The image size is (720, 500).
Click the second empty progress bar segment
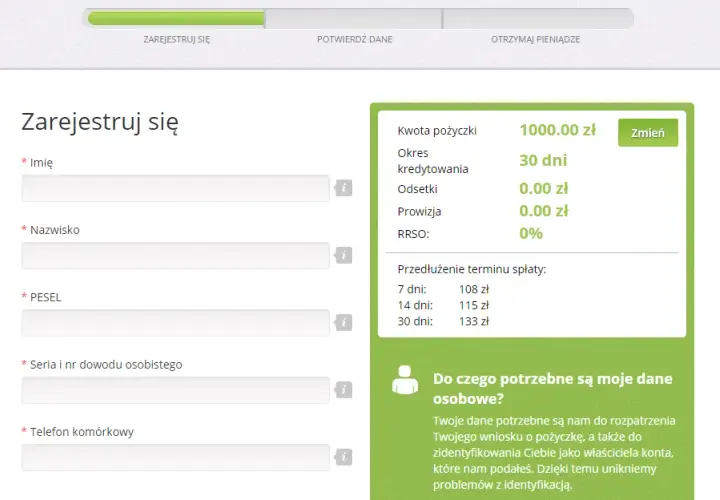coord(354,18)
